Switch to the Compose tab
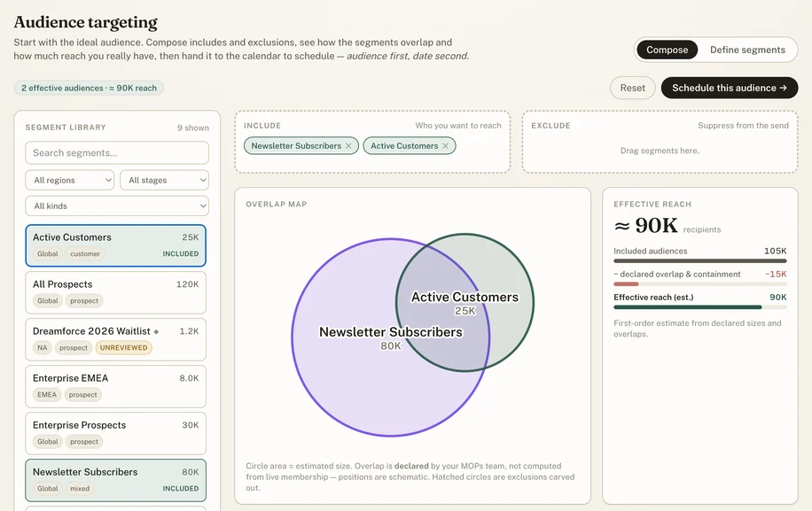Image resolution: width=812 pixels, height=511 pixels. [667, 50]
